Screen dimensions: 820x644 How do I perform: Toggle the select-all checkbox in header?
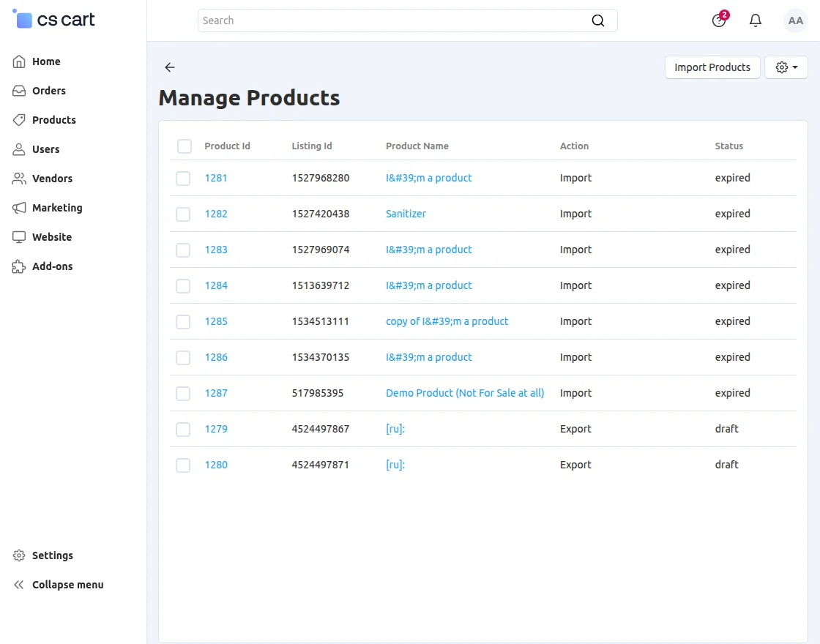pos(184,146)
